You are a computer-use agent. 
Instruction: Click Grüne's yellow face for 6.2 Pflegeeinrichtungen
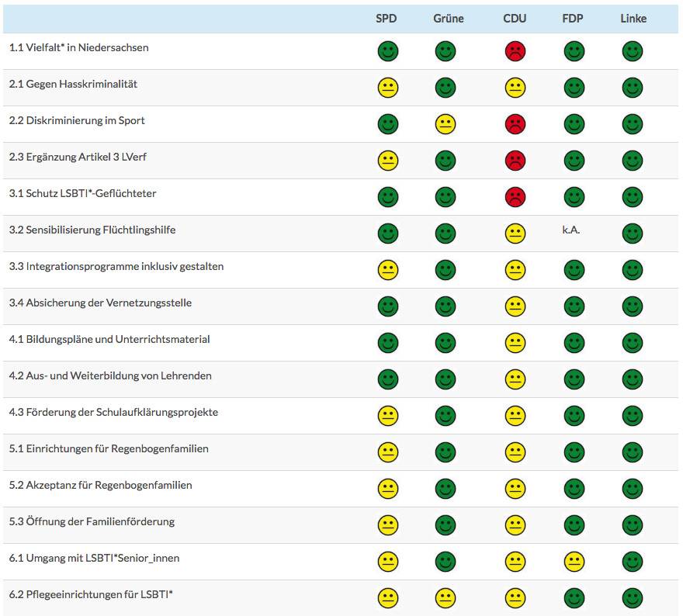pyautogui.click(x=446, y=598)
